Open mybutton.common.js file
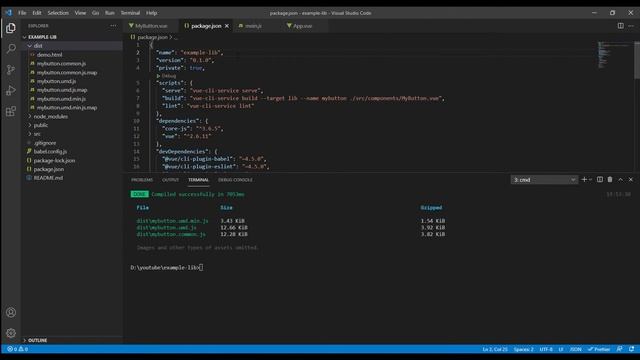Image resolution: width=640 pixels, height=360 pixels. 61,64
